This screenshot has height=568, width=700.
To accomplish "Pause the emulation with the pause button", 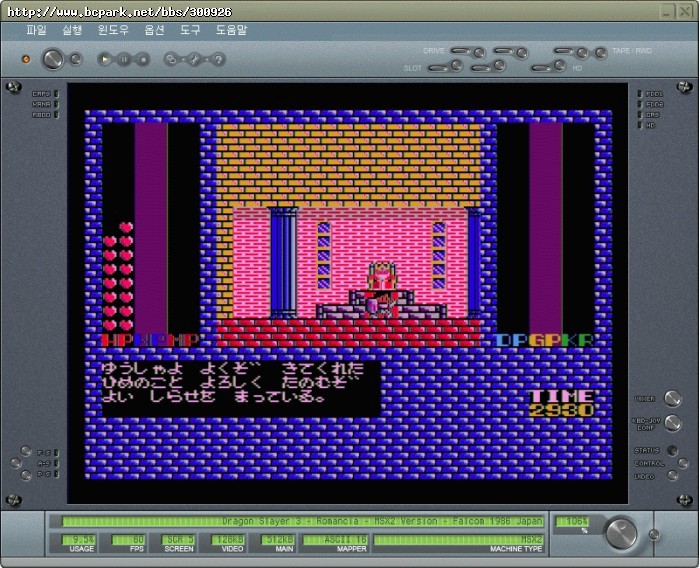I will (x=124, y=59).
